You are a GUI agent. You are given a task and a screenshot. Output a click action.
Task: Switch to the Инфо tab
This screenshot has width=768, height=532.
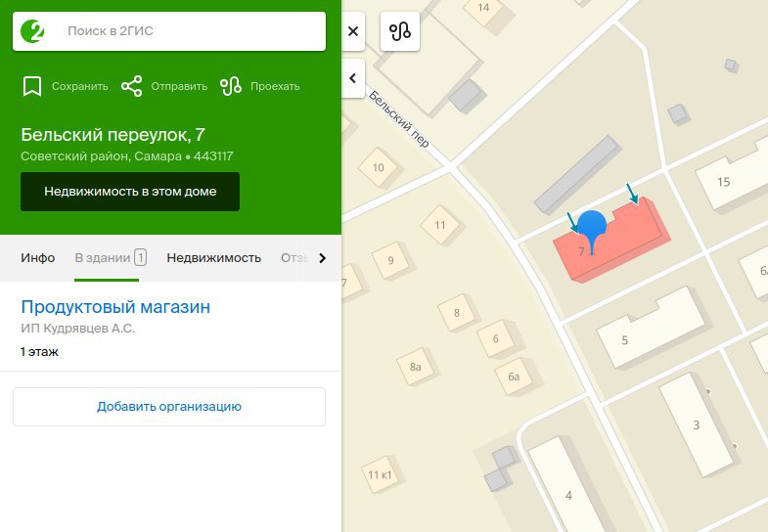click(38, 257)
